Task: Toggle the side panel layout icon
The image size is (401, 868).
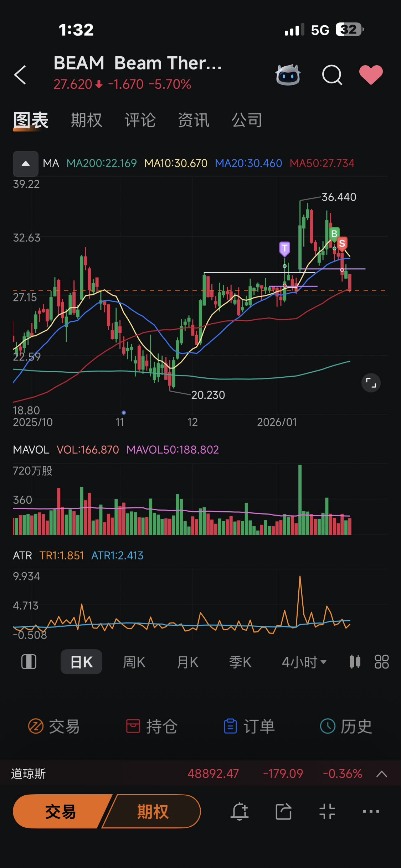Action: click(x=29, y=662)
